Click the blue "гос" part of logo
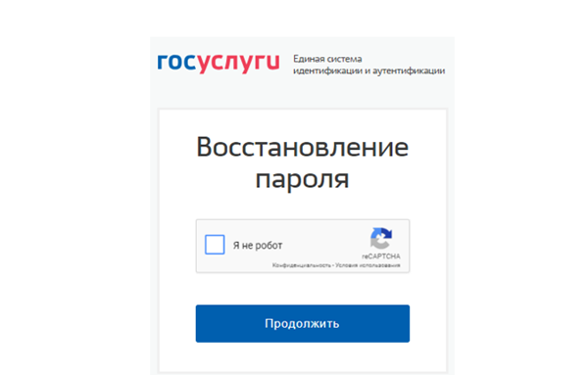Viewport: 588px width, 375px height. (x=176, y=62)
